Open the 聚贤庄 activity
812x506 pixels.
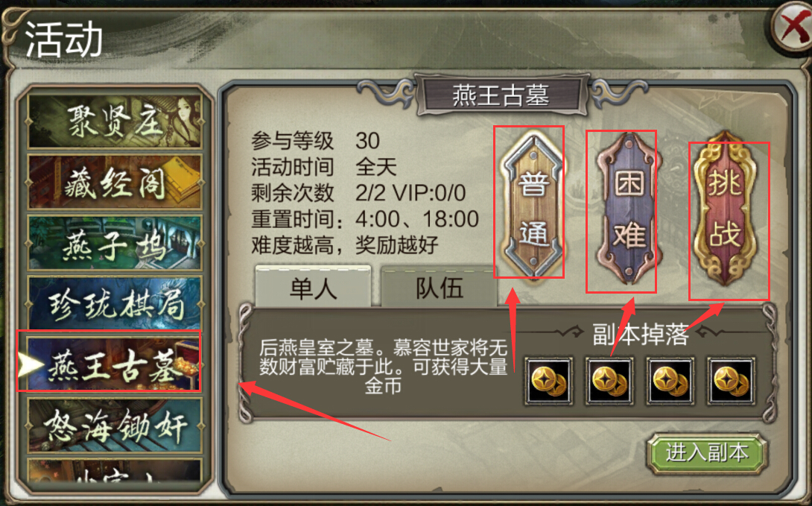pos(115,121)
